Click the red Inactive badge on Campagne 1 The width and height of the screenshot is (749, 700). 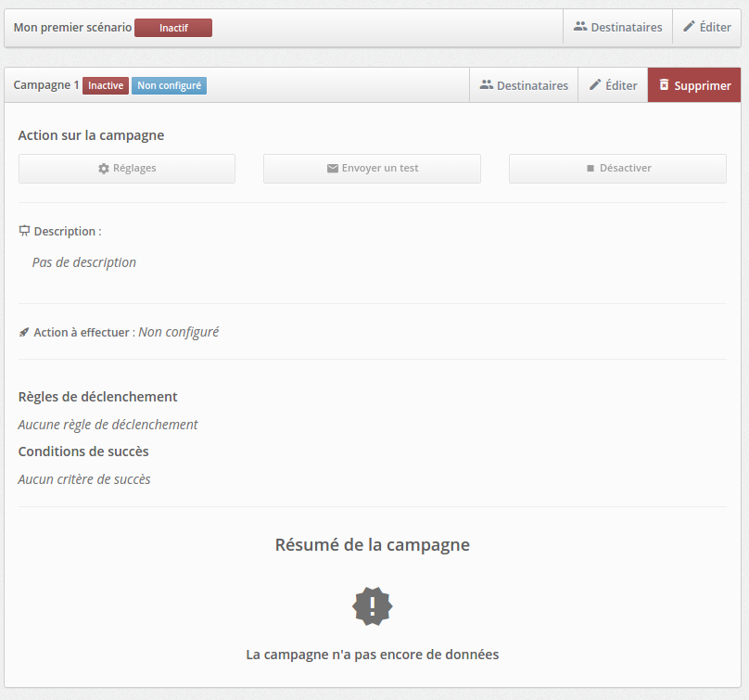tap(106, 85)
